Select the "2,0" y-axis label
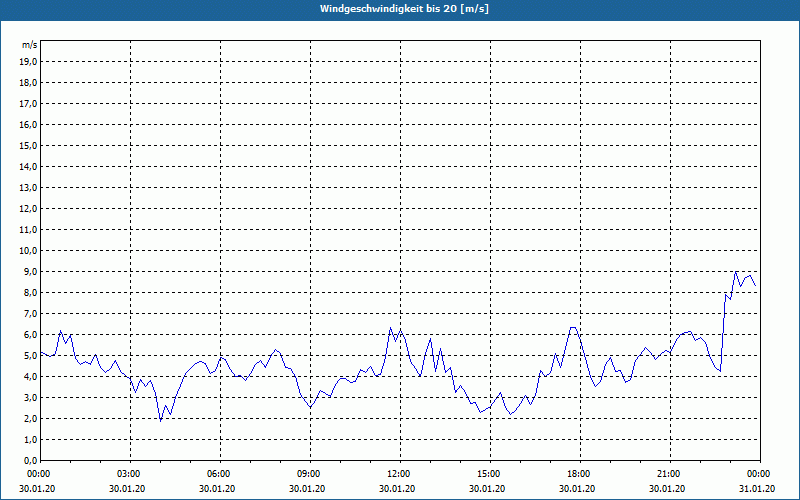This screenshot has height=500, width=800. 30,418
